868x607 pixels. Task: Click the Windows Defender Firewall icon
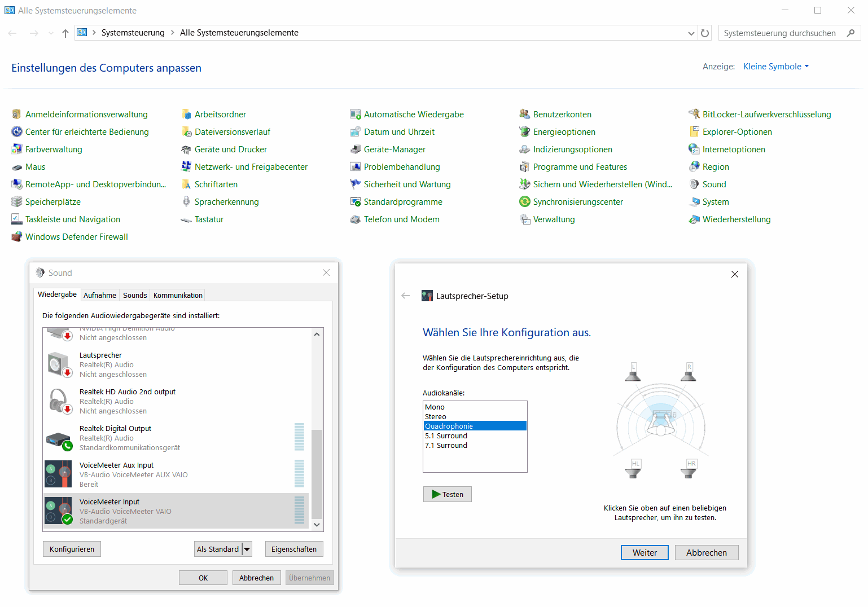tap(16, 237)
